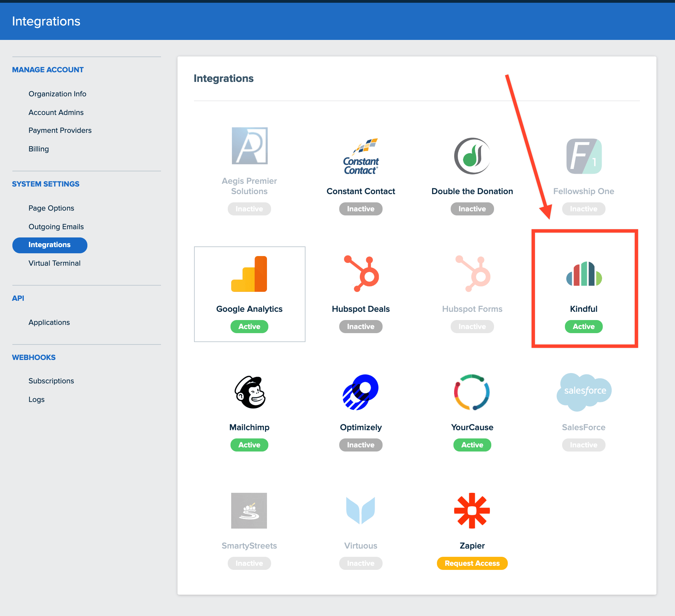This screenshot has height=616, width=675.
Task: Open Payment Providers settings
Action: click(x=60, y=130)
